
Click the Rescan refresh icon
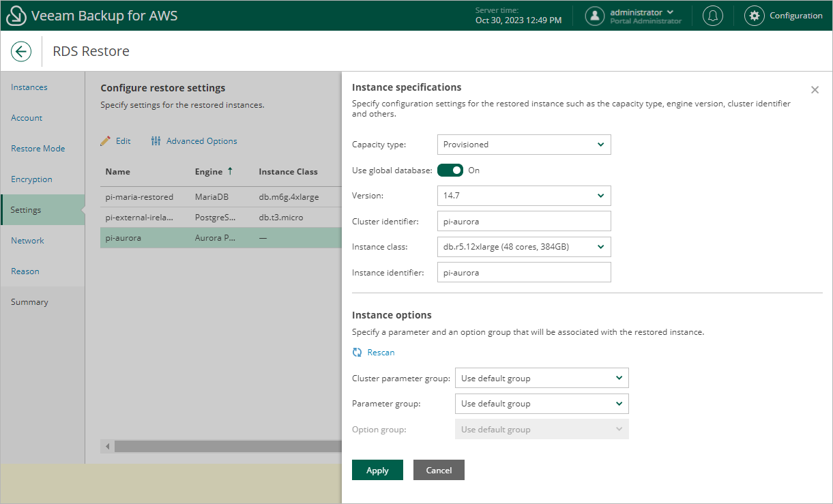357,353
